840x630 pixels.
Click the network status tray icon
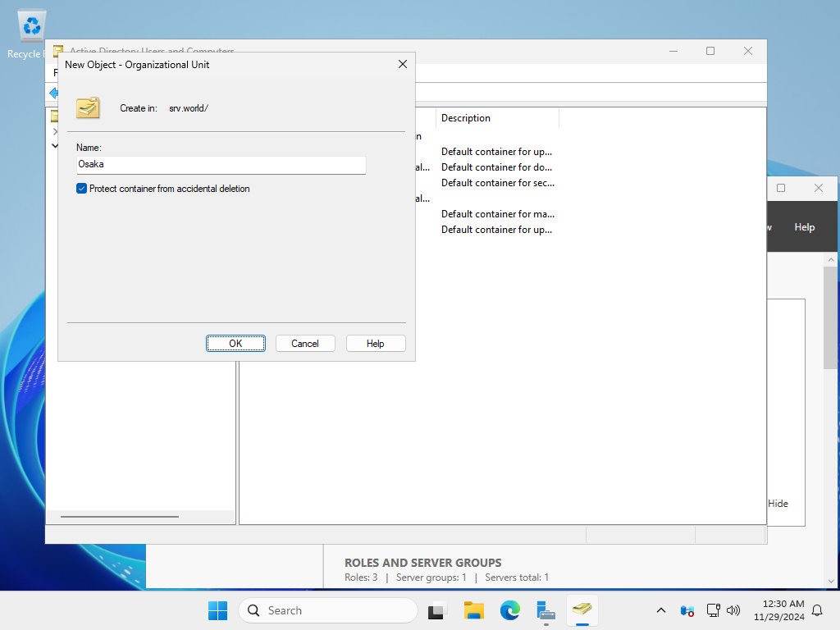[713, 610]
